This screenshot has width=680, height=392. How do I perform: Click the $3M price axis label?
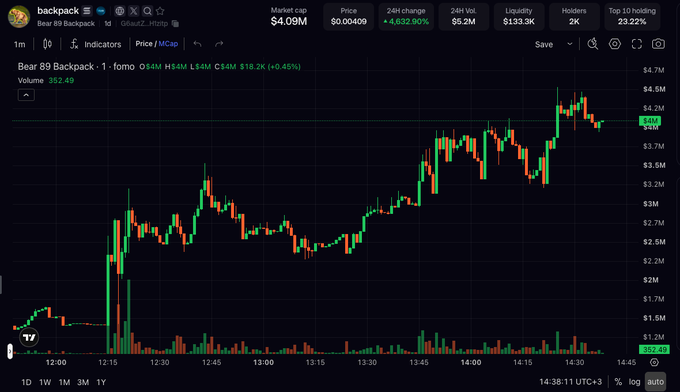pos(651,204)
